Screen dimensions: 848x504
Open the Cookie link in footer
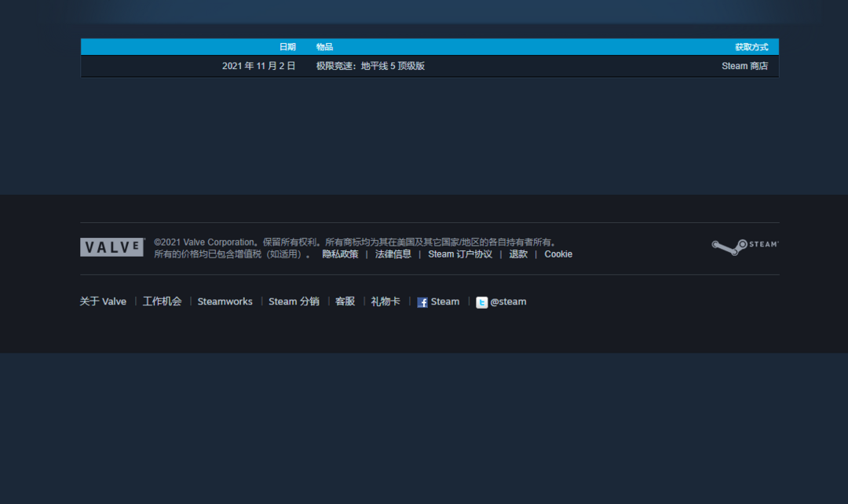pyautogui.click(x=558, y=254)
